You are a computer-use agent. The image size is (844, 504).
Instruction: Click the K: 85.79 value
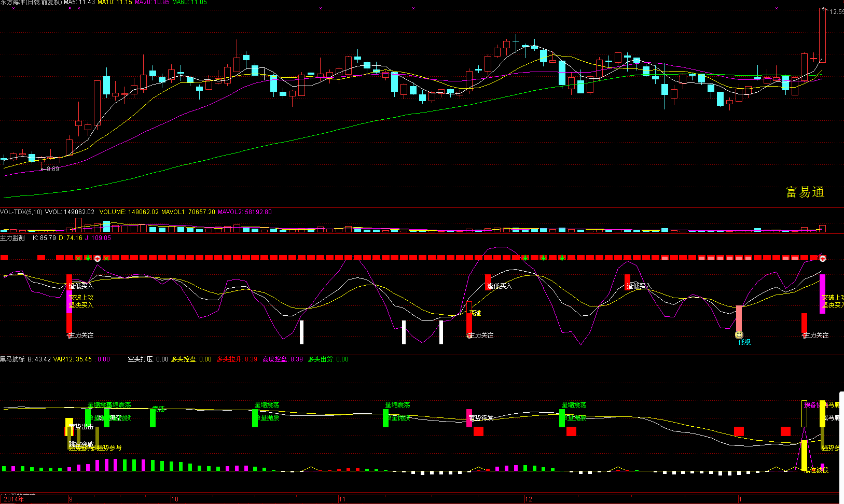(44, 238)
